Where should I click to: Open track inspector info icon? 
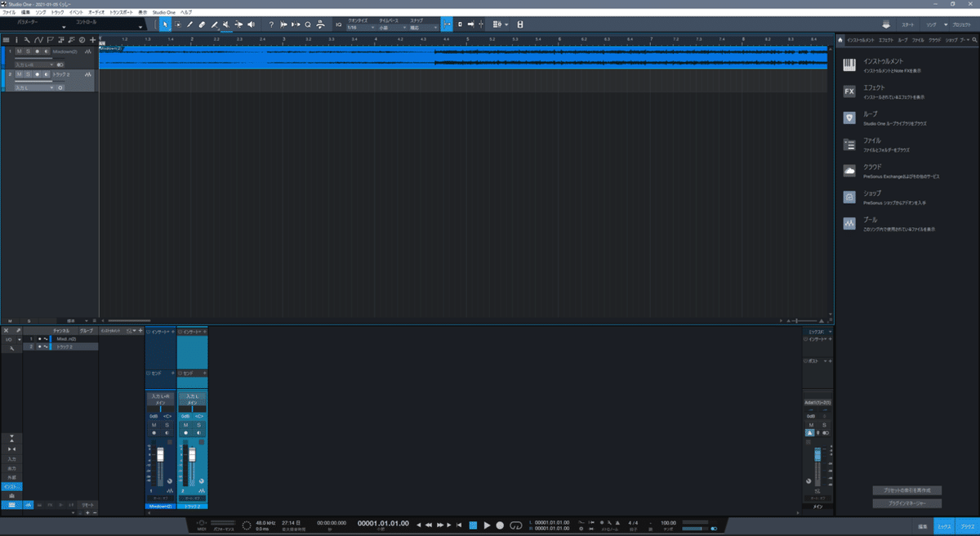click(16, 39)
